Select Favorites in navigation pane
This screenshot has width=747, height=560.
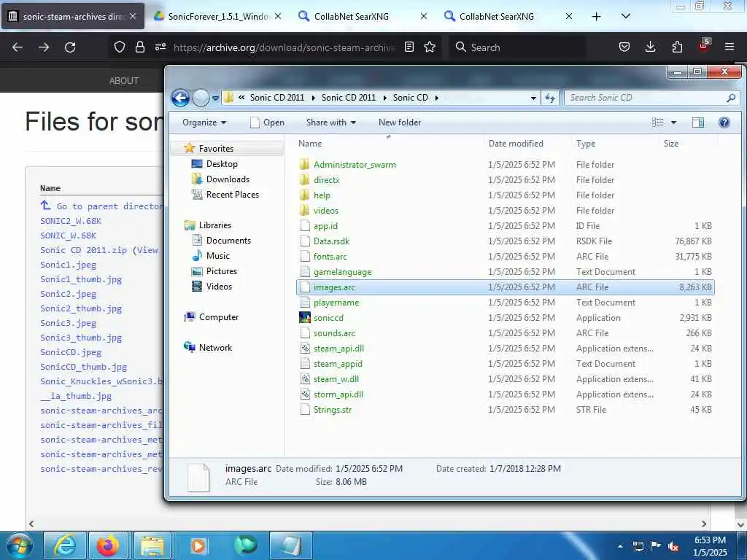[x=216, y=149]
